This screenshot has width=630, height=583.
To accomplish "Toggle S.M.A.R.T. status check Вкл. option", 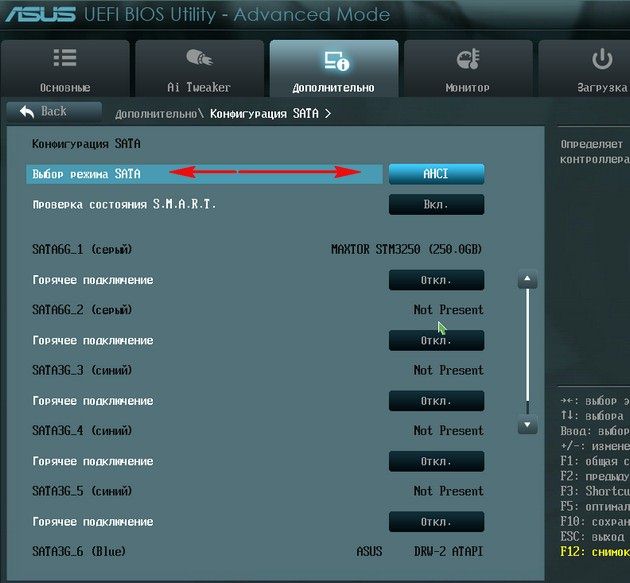I will pos(436,205).
